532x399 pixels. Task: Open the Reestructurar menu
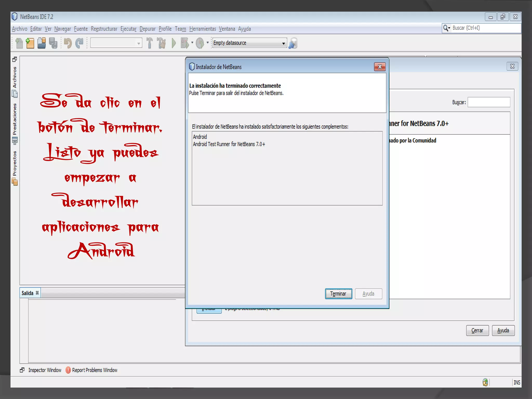tap(104, 29)
